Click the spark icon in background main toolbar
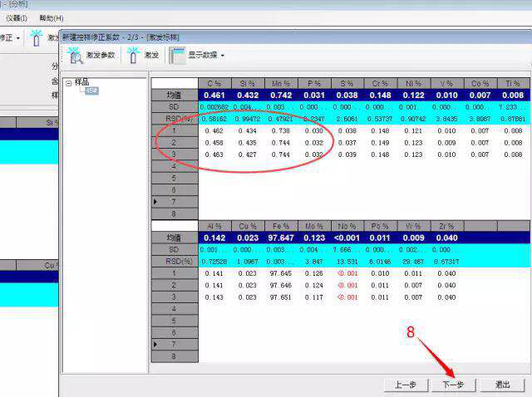This screenshot has width=532, height=397. coord(36,37)
